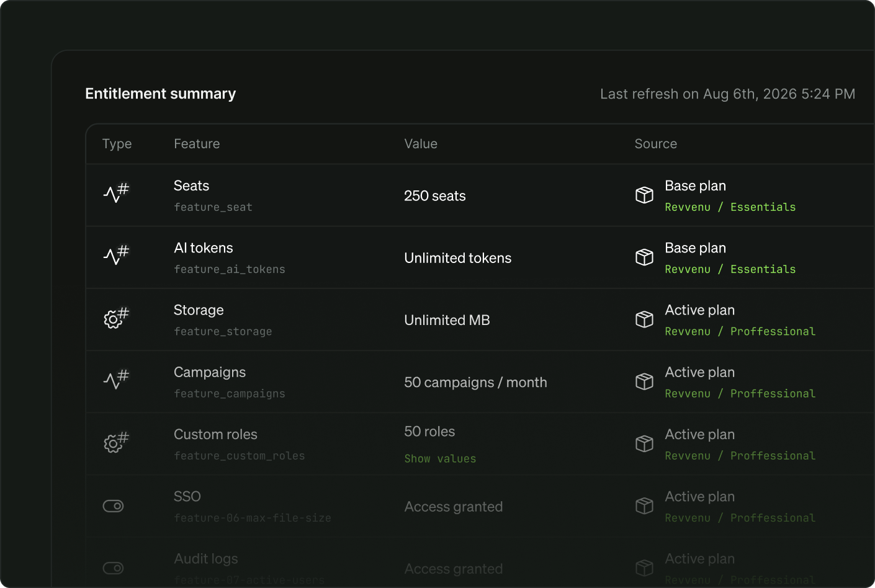
Task: Click the package icon in Campaigns source
Action: pyautogui.click(x=644, y=381)
